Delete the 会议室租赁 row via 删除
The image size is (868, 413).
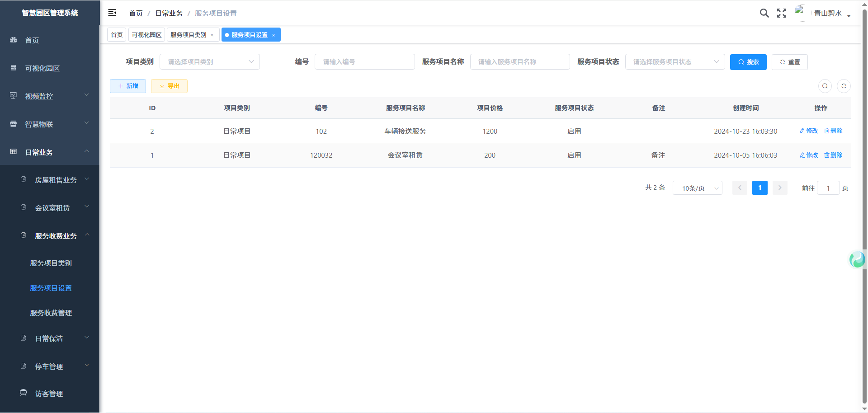(833, 155)
